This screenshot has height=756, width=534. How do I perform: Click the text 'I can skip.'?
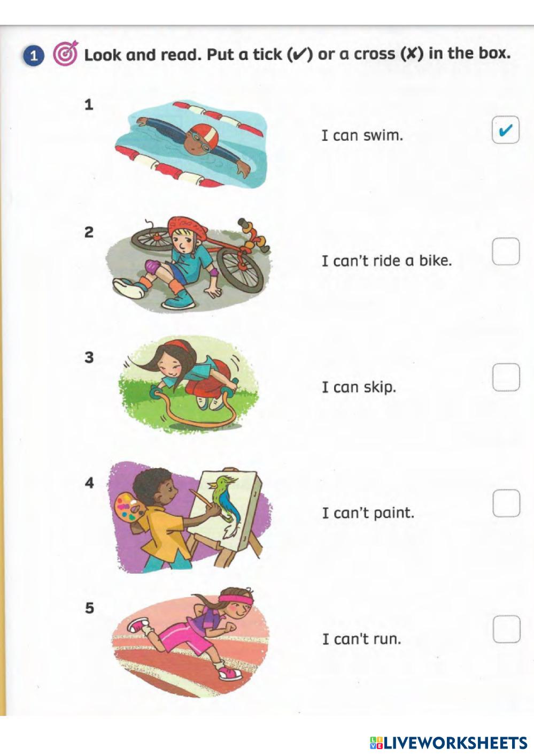coord(359,387)
